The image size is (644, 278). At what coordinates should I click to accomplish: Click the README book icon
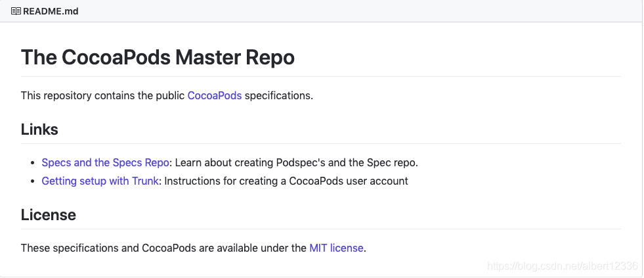click(16, 11)
